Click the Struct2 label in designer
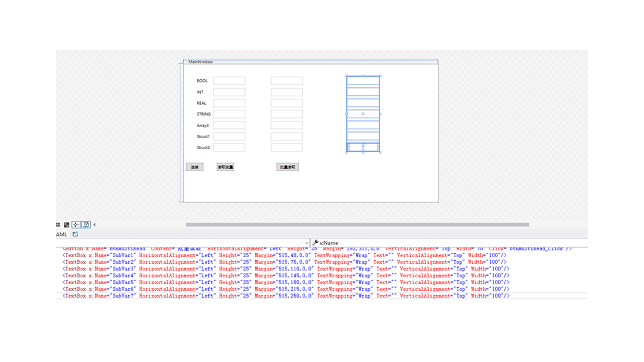 click(x=203, y=147)
